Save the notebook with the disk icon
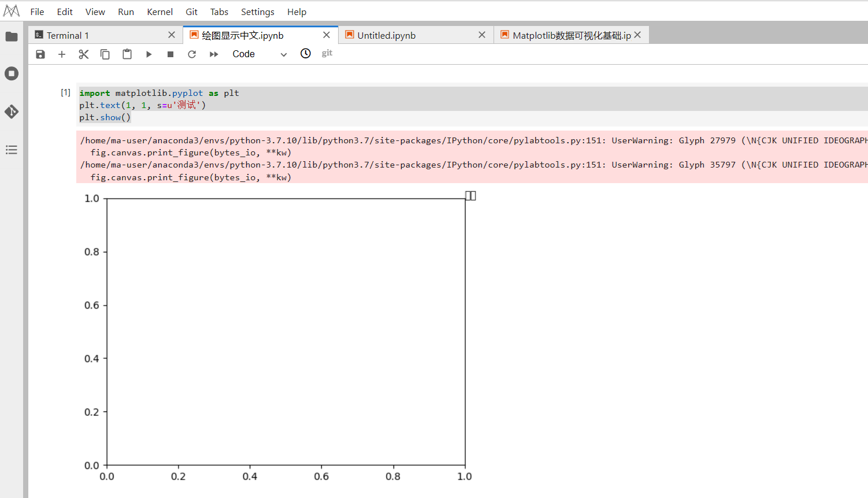The width and height of the screenshot is (868, 498). 40,54
